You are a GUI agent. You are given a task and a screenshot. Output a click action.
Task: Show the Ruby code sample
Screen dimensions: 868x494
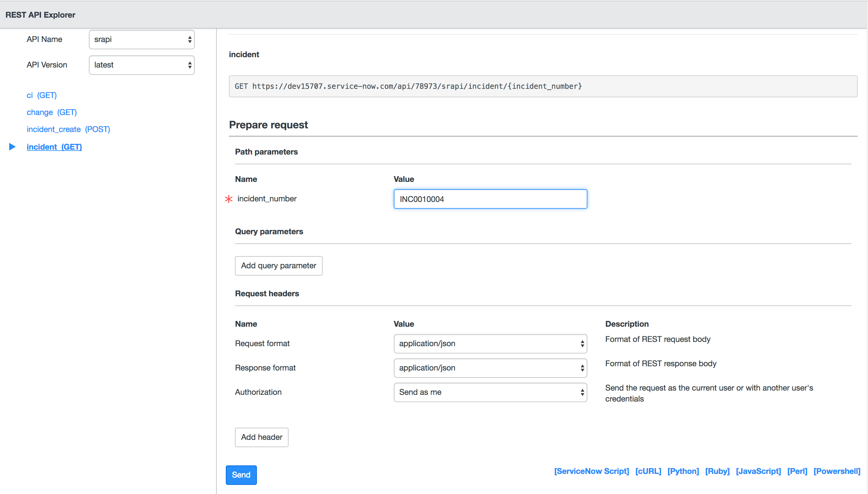(717, 471)
